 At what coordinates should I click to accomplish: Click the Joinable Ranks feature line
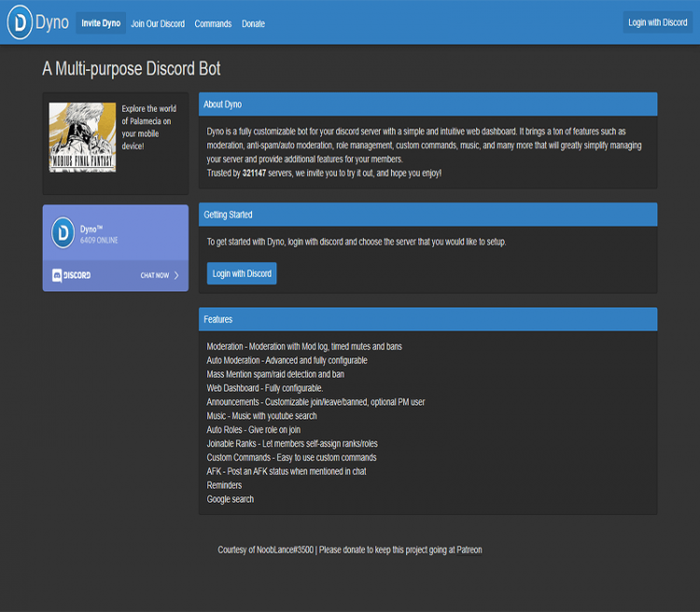[x=292, y=443]
